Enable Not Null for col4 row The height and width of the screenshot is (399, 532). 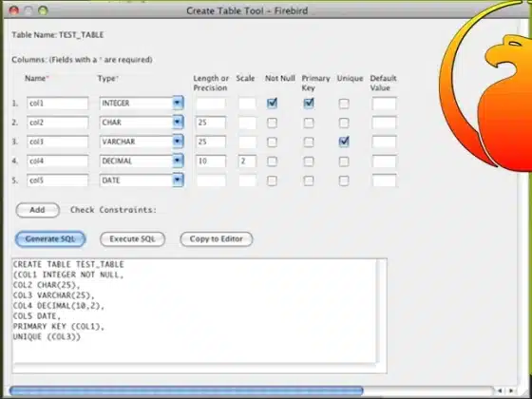coord(272,161)
